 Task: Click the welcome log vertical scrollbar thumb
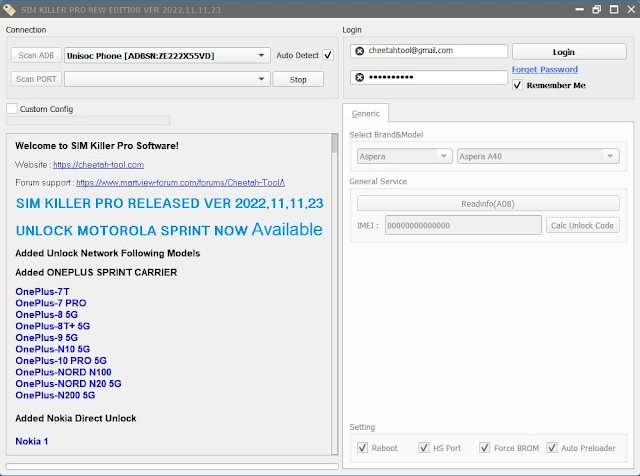coord(334,143)
